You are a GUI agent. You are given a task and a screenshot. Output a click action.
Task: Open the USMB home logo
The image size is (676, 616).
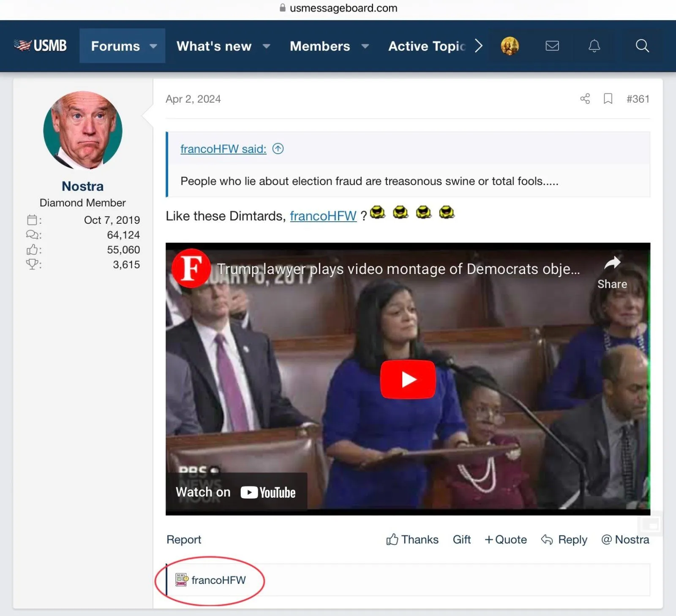click(40, 46)
